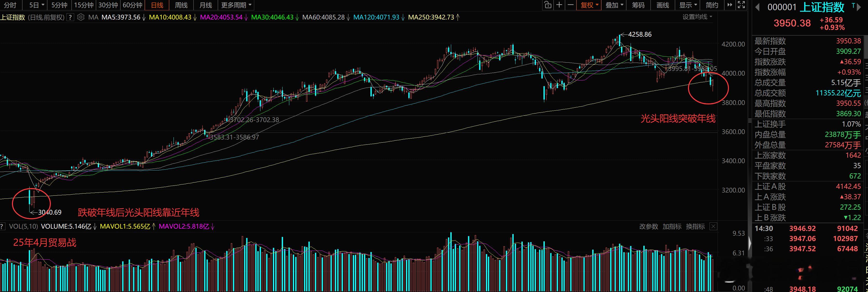868x292 pixels.
Task: Click the 4000.00 price axis label
Action: click(733, 73)
